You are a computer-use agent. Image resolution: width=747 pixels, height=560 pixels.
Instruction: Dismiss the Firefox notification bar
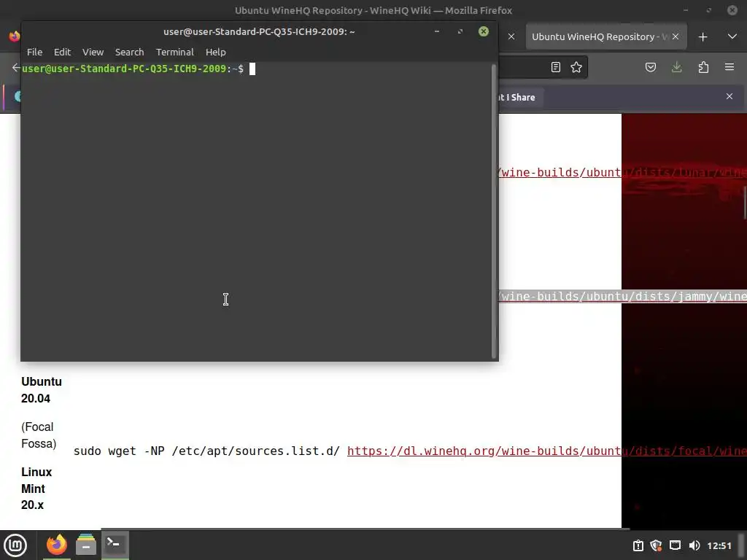[x=729, y=96]
